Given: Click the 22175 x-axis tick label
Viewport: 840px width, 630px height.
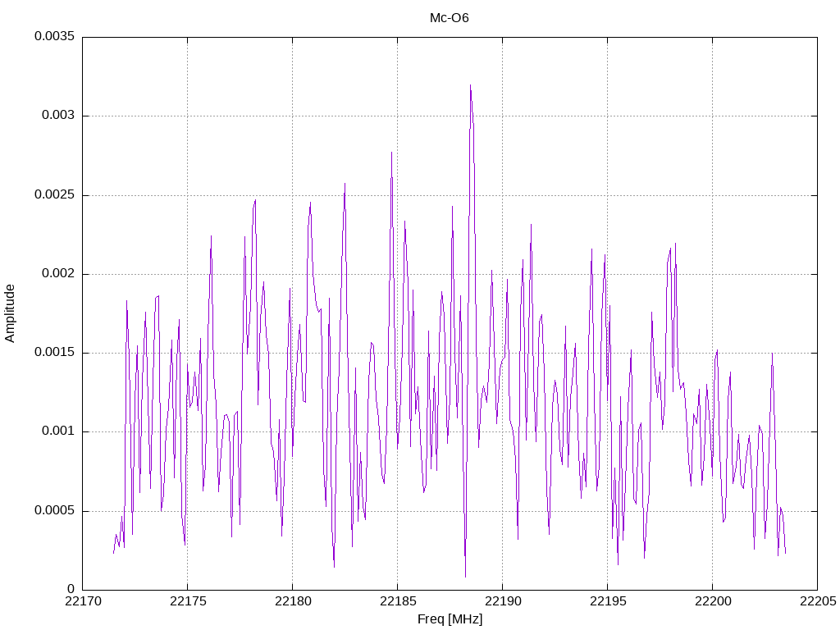Looking at the screenshot, I should click(188, 601).
